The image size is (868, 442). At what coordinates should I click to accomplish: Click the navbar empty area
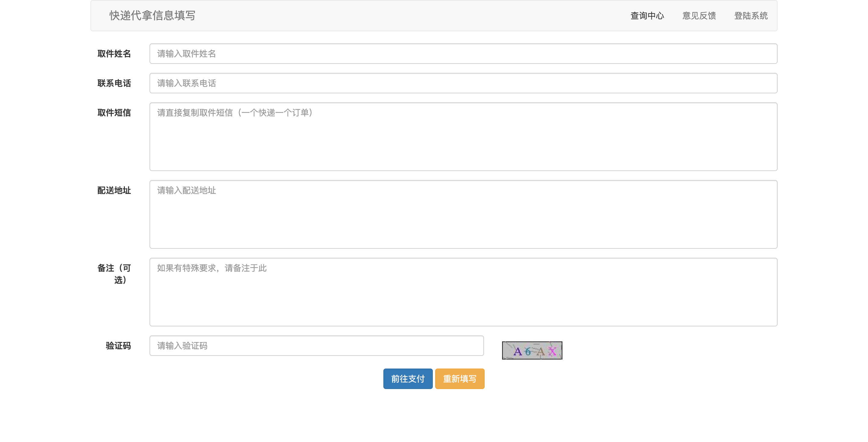(x=404, y=16)
